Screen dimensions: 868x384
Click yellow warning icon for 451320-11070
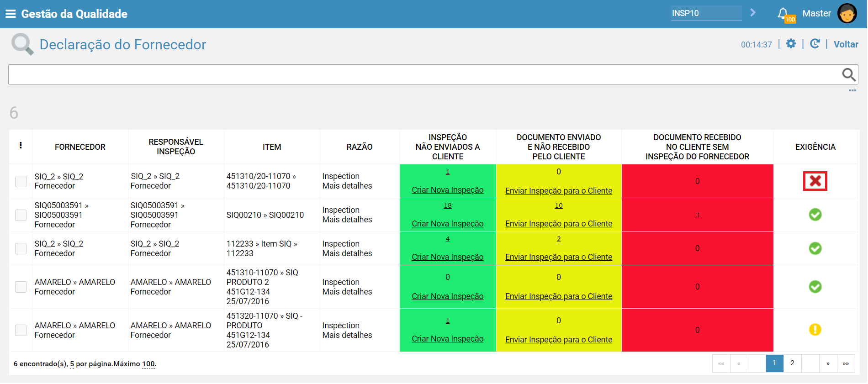(815, 330)
